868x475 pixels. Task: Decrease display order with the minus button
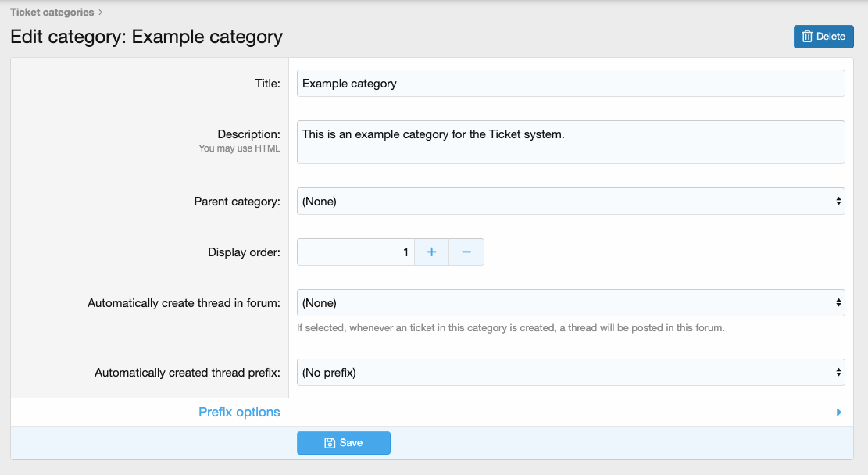click(x=466, y=252)
